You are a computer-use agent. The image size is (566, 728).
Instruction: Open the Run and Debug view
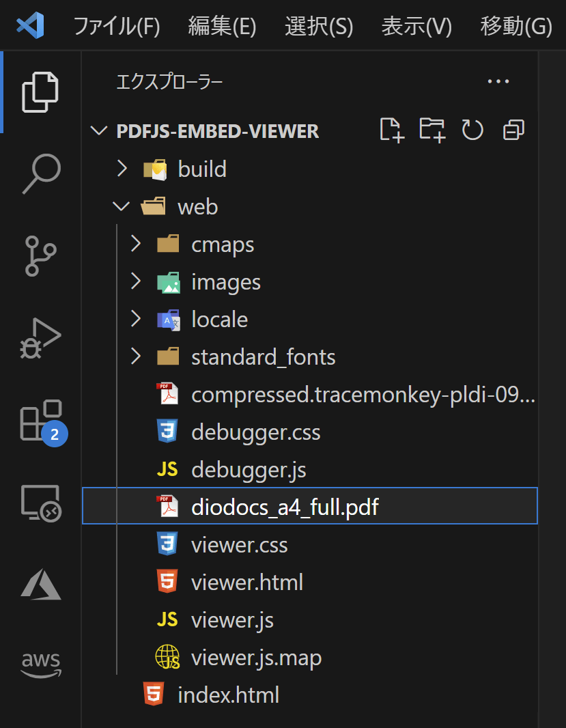click(x=40, y=337)
